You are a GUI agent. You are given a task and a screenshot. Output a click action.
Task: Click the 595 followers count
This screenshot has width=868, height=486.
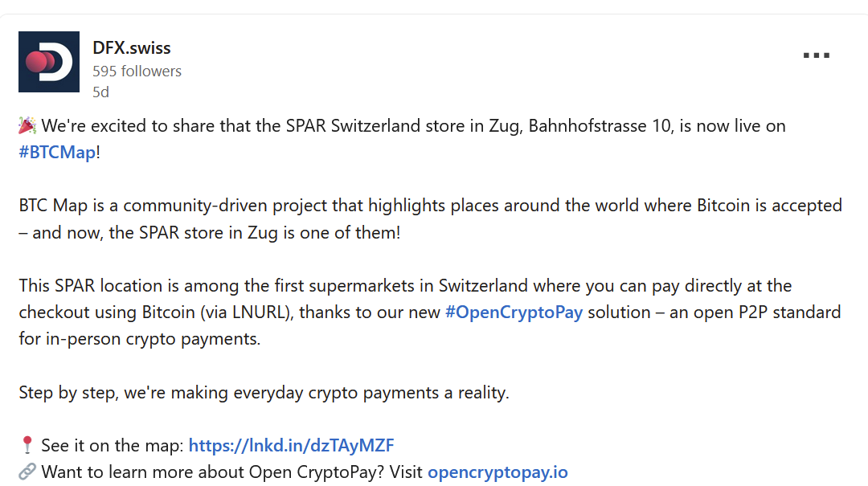coord(137,71)
